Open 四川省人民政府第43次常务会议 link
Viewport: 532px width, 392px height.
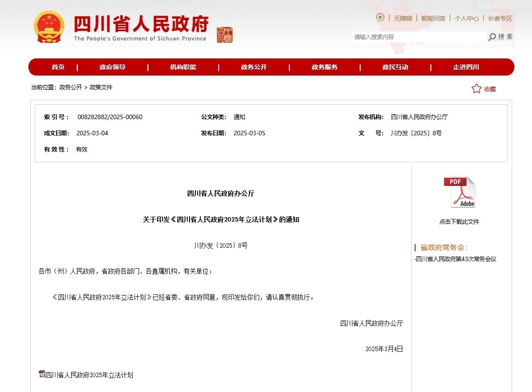[456, 259]
